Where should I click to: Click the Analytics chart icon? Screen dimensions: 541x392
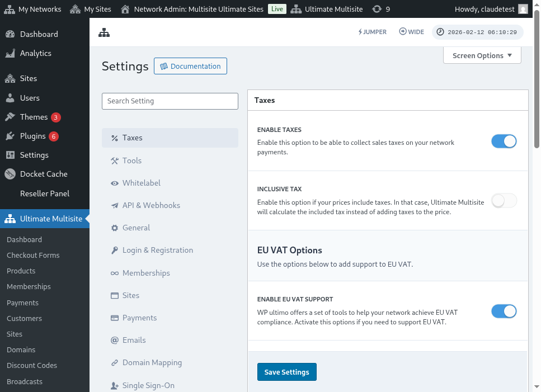tap(11, 53)
